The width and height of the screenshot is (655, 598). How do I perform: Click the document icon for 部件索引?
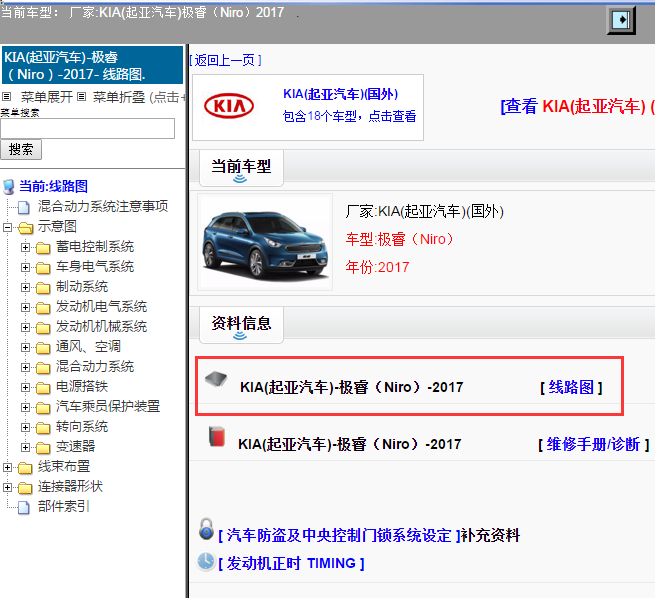(24, 507)
